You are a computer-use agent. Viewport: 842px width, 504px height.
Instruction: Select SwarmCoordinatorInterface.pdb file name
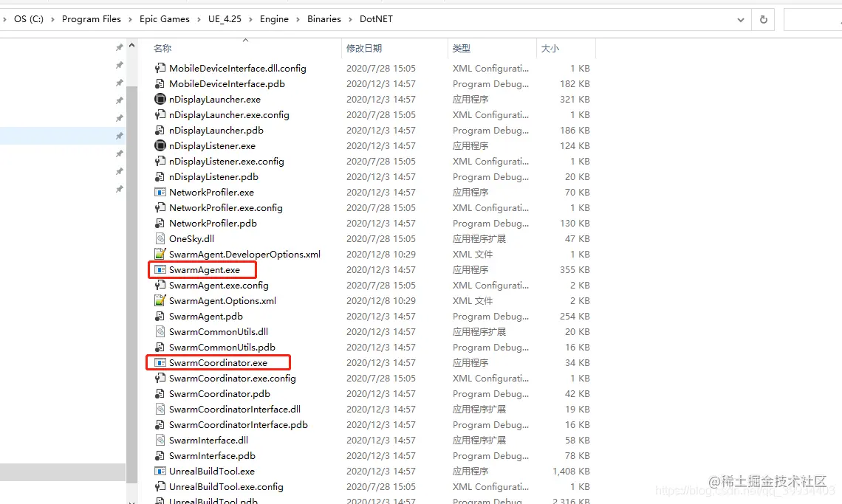coord(239,424)
